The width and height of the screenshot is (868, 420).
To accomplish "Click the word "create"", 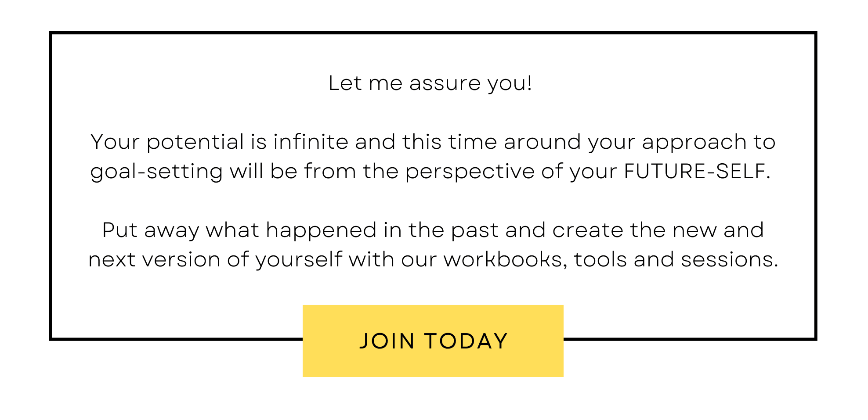I will click(587, 230).
